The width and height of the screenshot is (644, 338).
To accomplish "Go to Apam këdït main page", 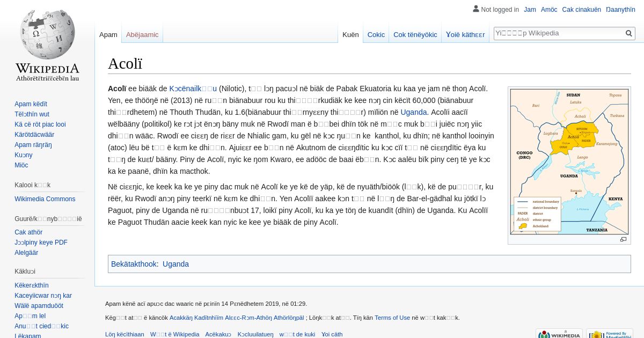I will 31,104.
